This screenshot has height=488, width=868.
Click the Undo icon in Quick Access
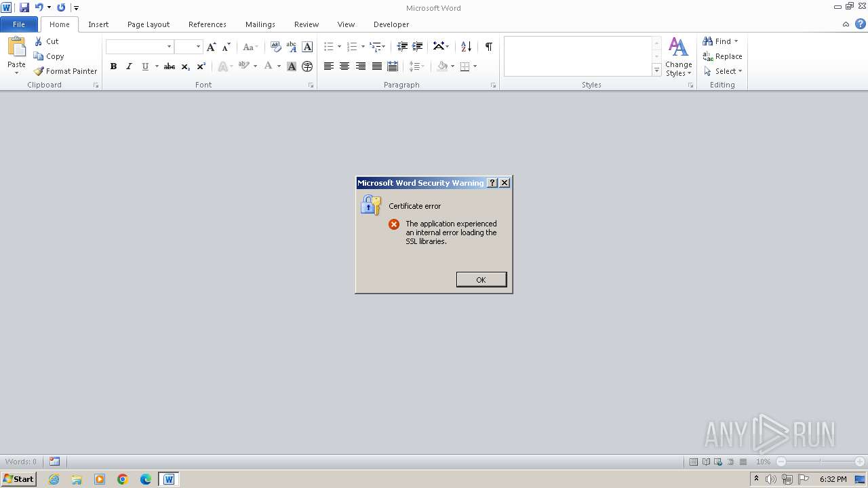39,7
